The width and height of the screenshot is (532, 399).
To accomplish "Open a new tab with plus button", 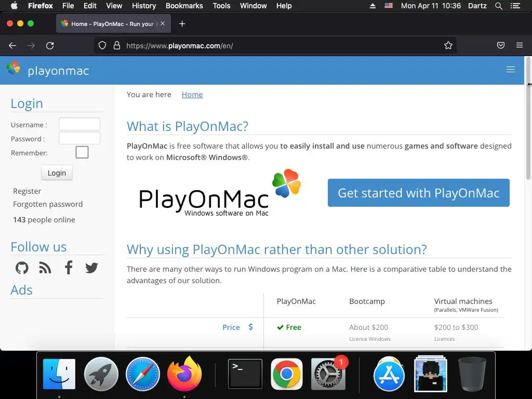I will 182,24.
